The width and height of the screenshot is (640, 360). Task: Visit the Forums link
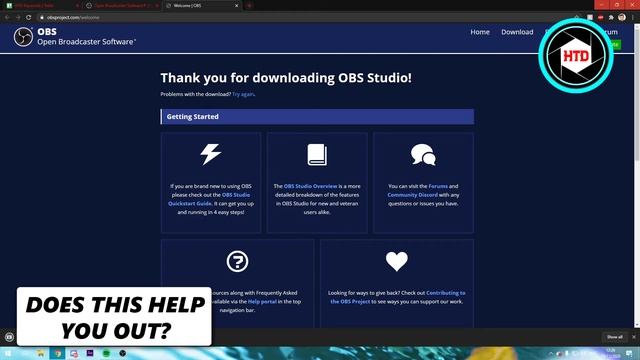point(438,186)
